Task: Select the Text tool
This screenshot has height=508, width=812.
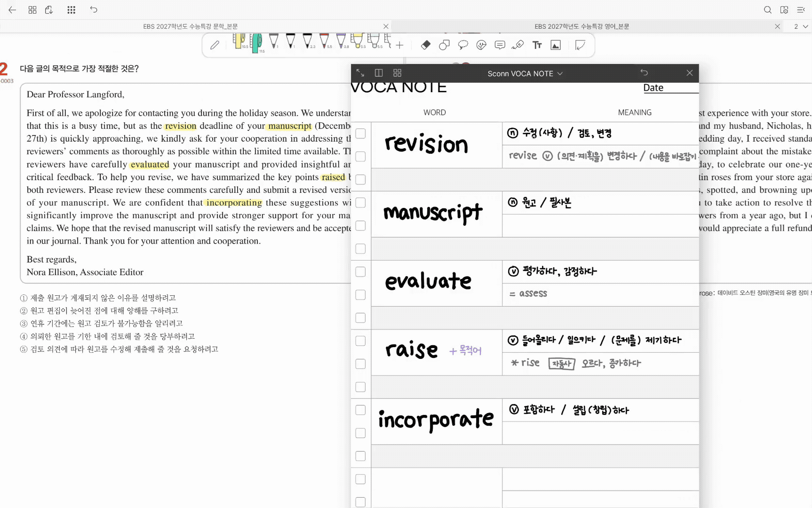Action: pyautogui.click(x=537, y=45)
